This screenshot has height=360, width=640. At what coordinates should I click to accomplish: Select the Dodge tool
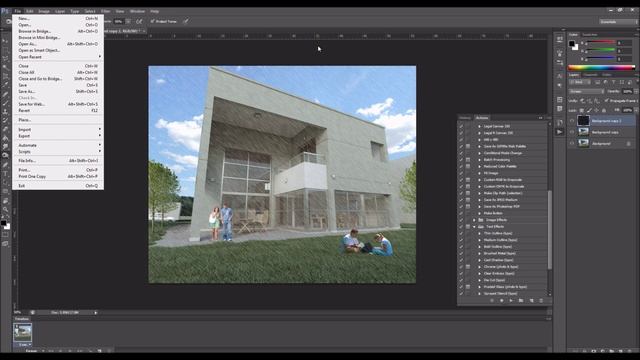pyautogui.click(x=5, y=156)
